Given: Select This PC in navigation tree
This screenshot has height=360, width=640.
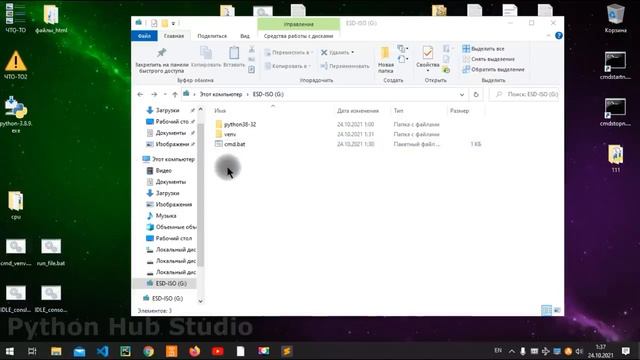Looking at the screenshot, I should pos(173,159).
